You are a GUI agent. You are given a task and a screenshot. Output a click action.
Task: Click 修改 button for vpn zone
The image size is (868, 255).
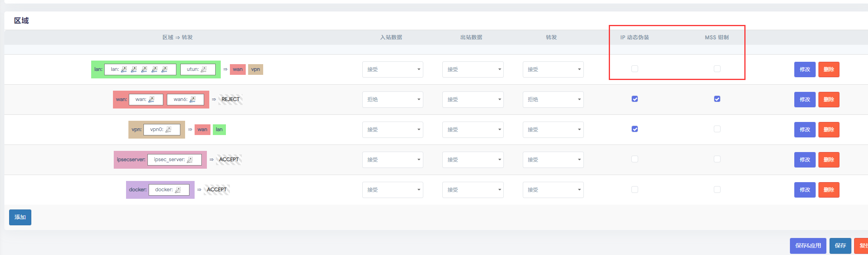[x=805, y=129]
